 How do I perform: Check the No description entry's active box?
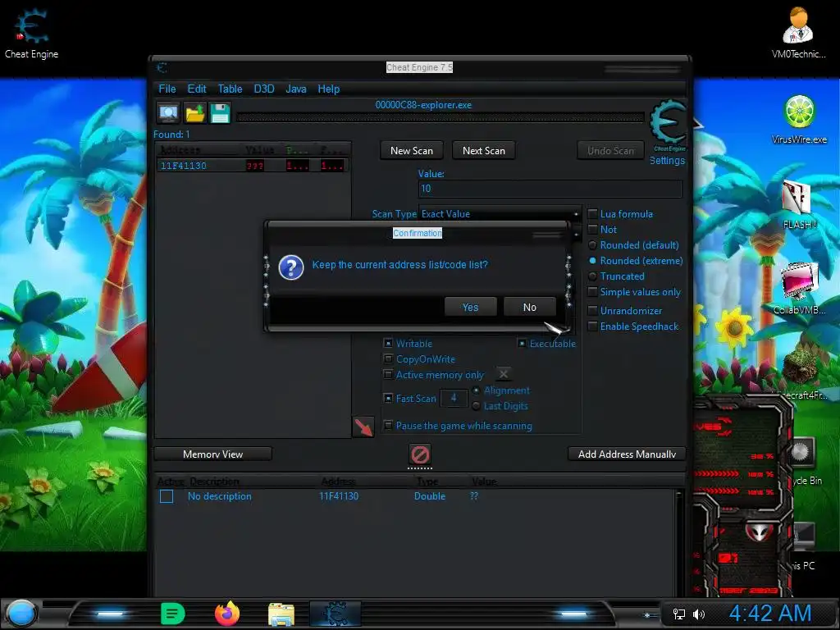click(x=167, y=496)
